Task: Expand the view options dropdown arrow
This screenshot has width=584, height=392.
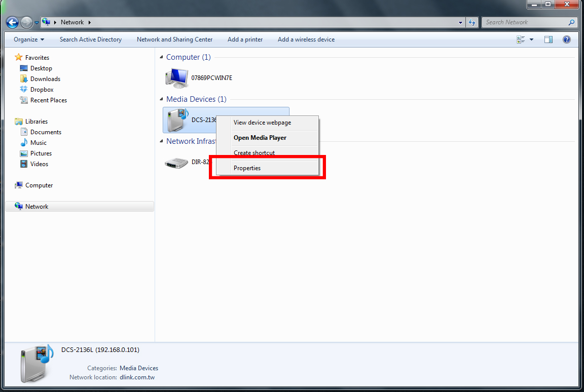Action: (531, 40)
